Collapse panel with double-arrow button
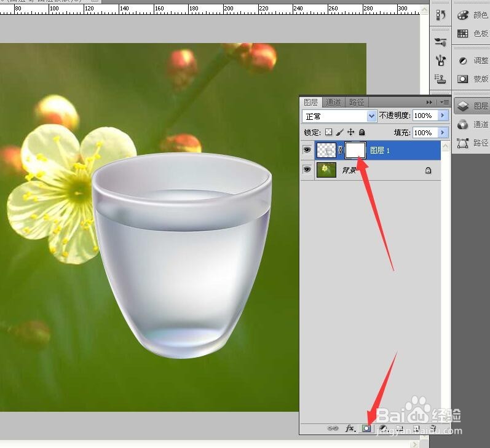The height and width of the screenshot is (448, 490). coord(429,102)
